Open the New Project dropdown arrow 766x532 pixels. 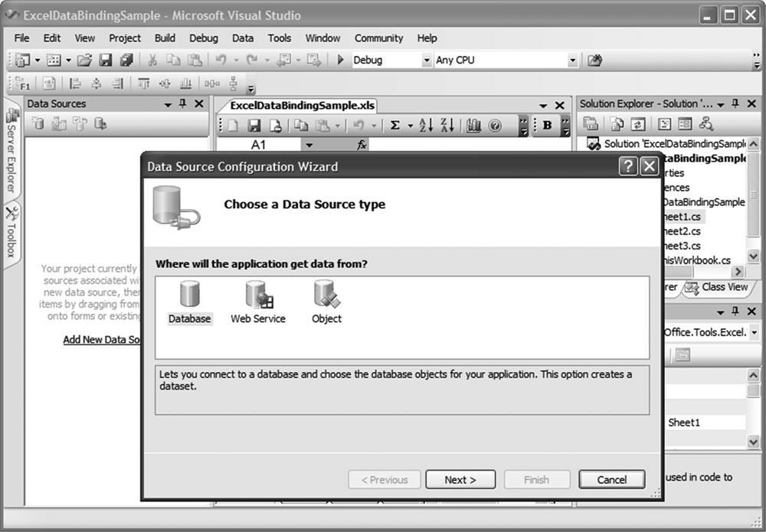38,60
